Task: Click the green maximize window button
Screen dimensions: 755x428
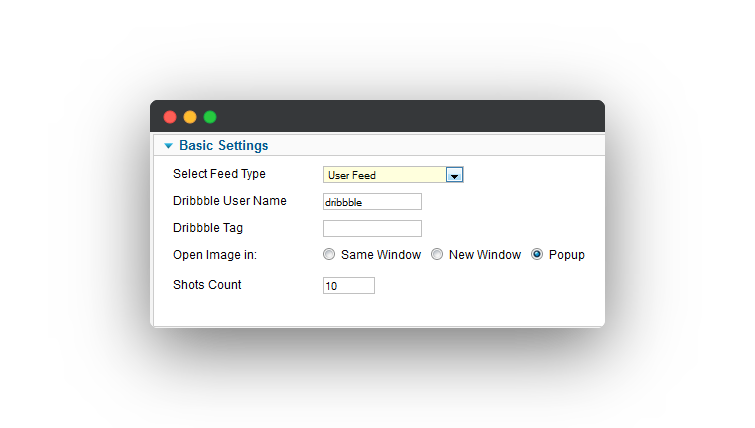Action: point(210,117)
